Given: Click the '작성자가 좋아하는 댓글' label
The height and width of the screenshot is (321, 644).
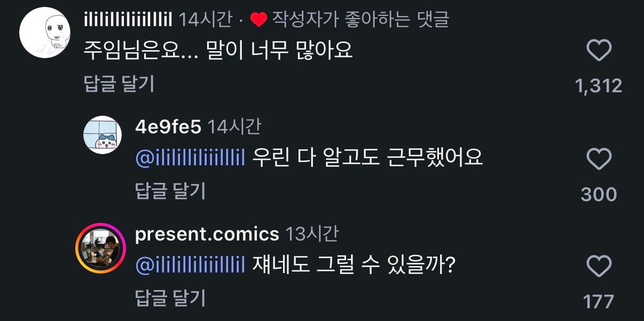Looking at the screenshot, I should 360,20.
